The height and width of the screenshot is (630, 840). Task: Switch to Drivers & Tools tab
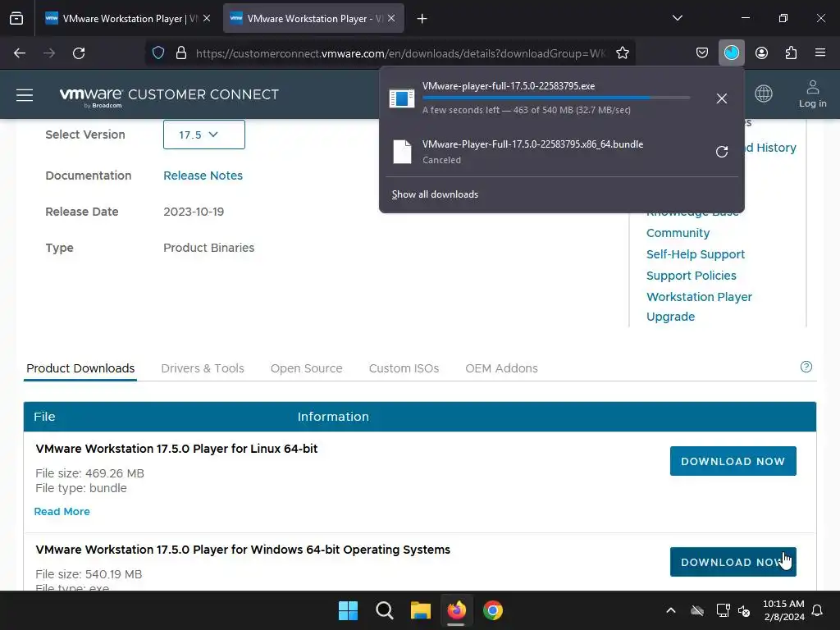pyautogui.click(x=203, y=368)
